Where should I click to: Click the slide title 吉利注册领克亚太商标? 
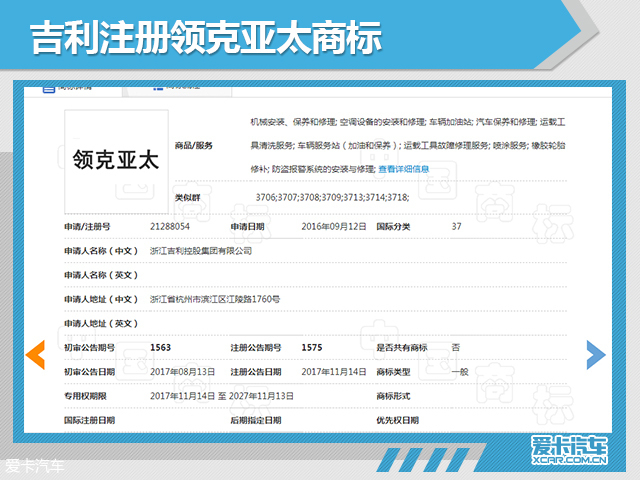point(206,37)
